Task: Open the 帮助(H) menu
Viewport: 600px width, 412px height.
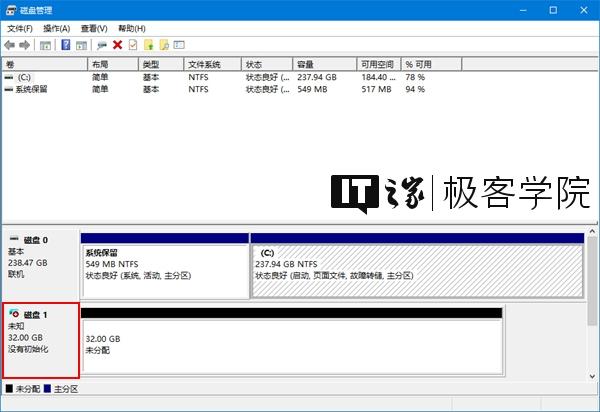Action: pos(132,28)
